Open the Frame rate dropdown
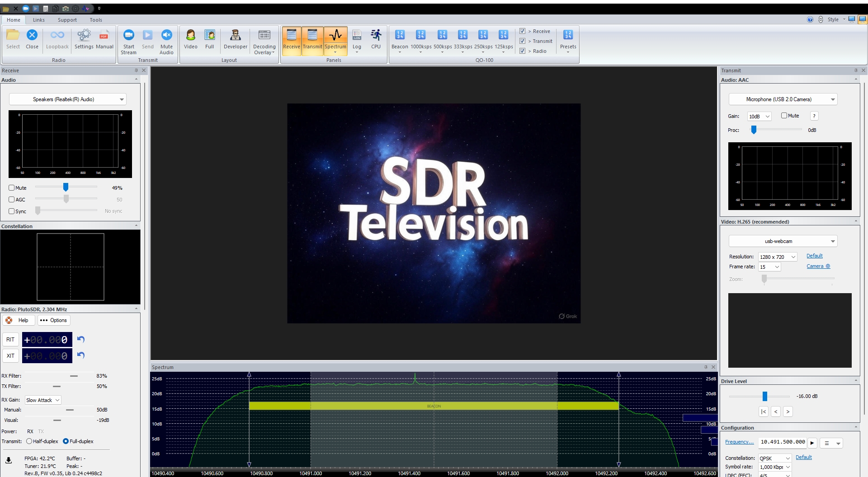 click(769, 267)
